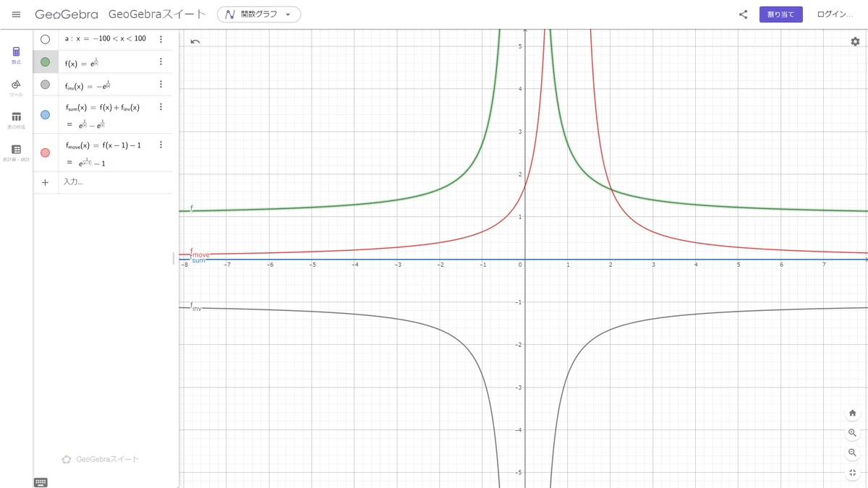The width and height of the screenshot is (868, 488).
Task: Click the f_inv curve label on graph
Action: pos(195,307)
